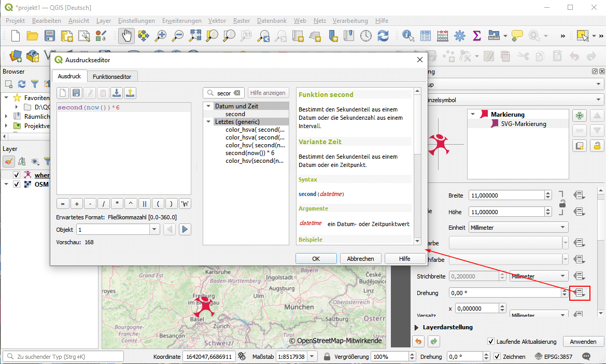Toggle the OSM layer visibility checkbox
Image resolution: width=606 pixels, height=364 pixels.
point(17,185)
